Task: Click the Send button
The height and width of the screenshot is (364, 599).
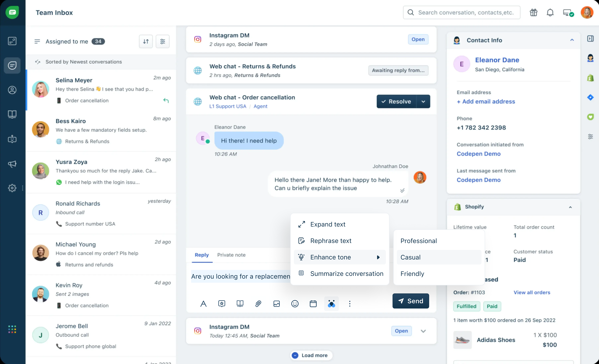Action: click(x=411, y=301)
